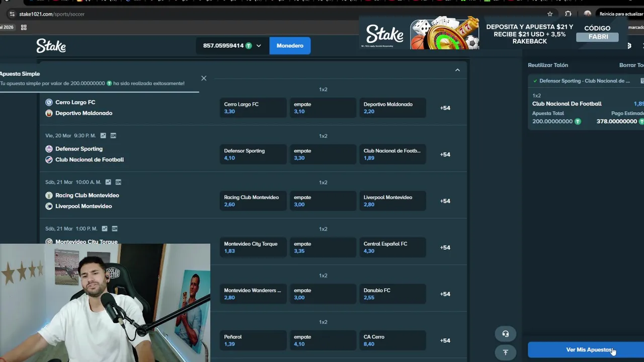Click Ver Mis Apuestas button
Screen dimensions: 644x362
pos(586,350)
